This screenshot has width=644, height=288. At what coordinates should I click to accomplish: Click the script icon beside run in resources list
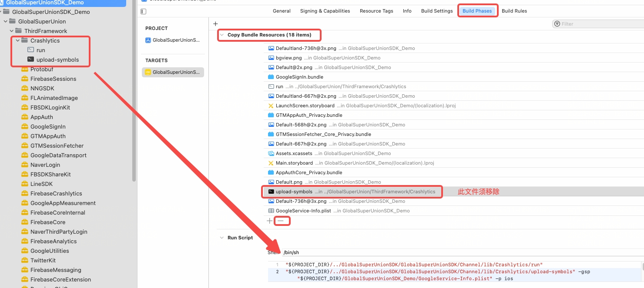point(271,86)
